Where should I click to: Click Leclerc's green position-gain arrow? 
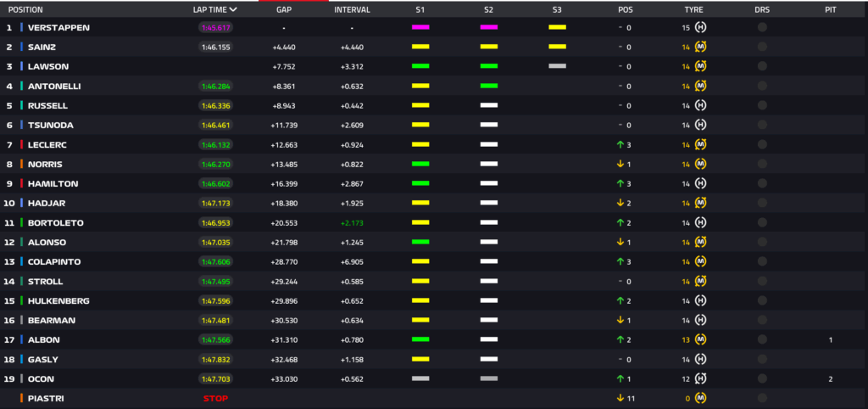[x=620, y=144]
